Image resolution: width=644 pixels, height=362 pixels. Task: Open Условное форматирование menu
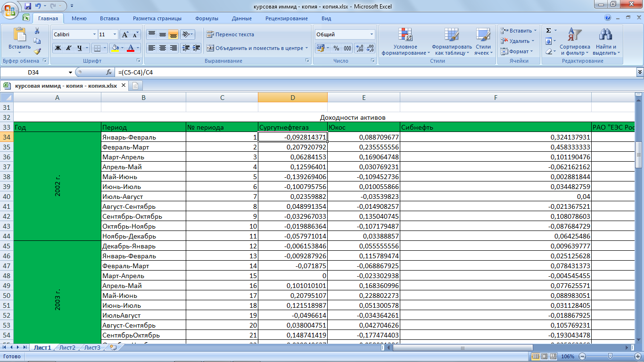(405, 41)
